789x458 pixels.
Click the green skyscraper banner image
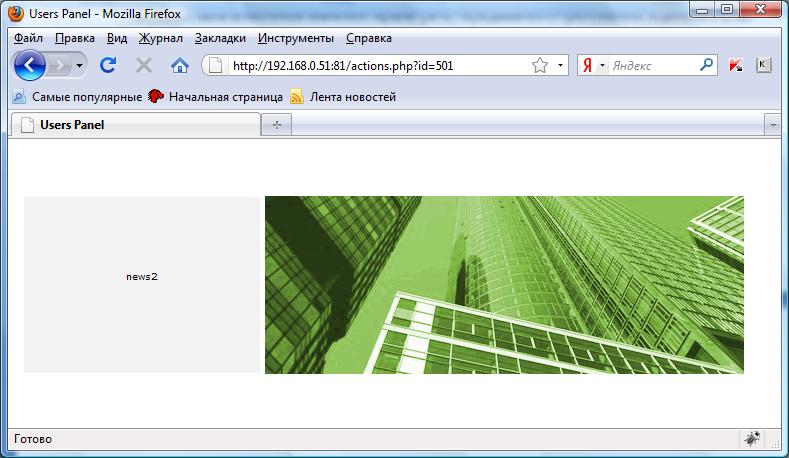click(504, 285)
